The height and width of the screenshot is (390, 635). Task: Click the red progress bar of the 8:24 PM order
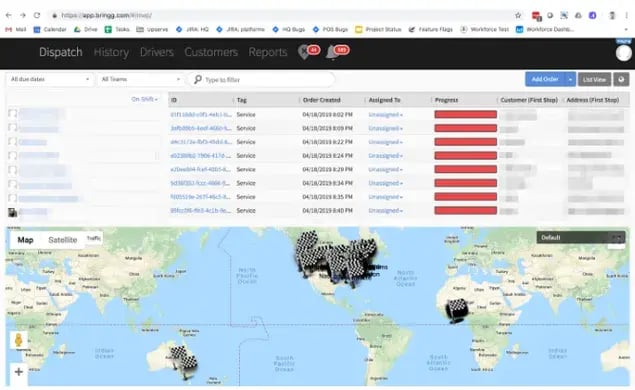tap(466, 156)
